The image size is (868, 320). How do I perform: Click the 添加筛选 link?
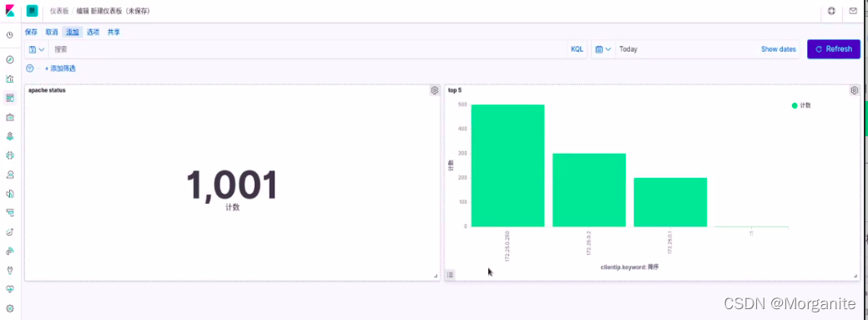60,69
